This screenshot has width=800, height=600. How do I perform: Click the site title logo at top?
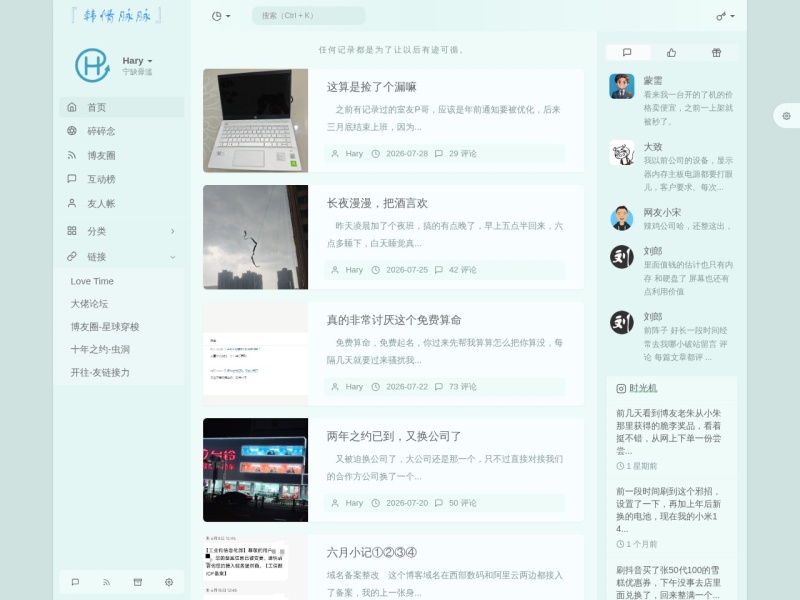(116, 15)
